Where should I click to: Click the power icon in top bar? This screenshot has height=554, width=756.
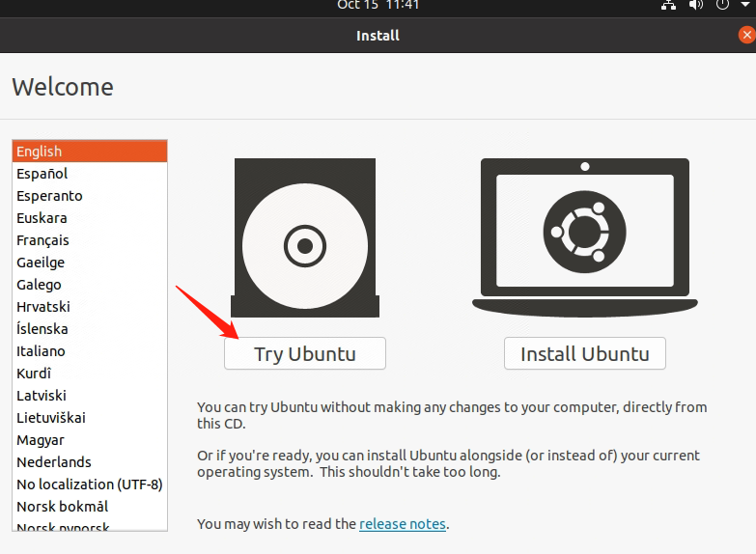click(722, 5)
